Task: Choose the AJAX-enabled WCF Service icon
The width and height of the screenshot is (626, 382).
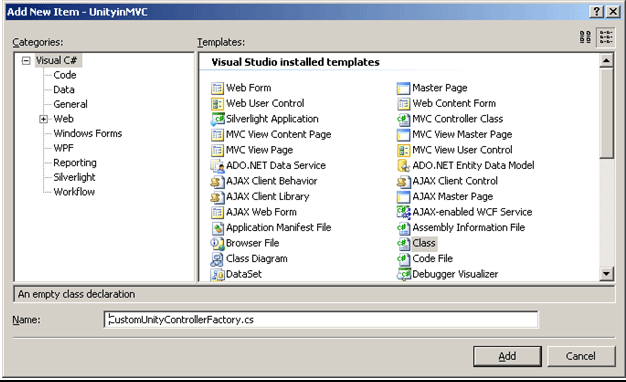Action: [x=403, y=212]
